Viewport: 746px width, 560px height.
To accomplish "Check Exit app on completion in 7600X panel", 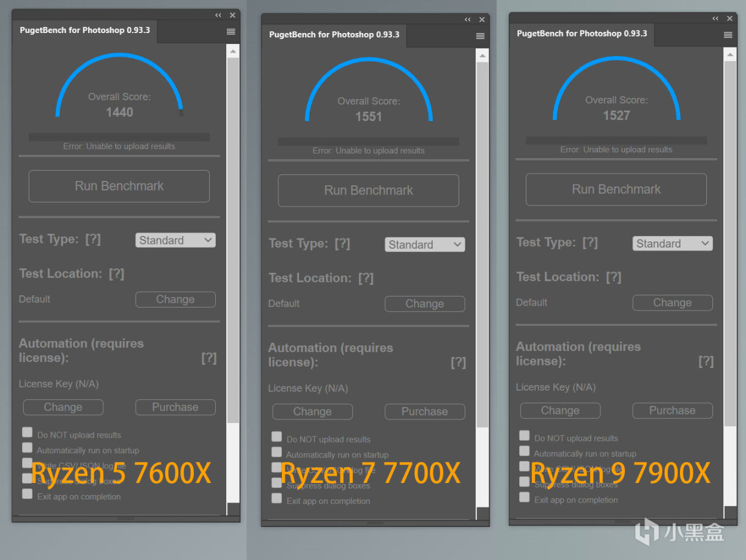I will point(27,493).
